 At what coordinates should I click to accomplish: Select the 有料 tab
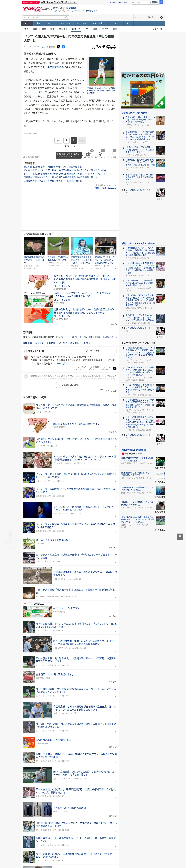point(128,24)
